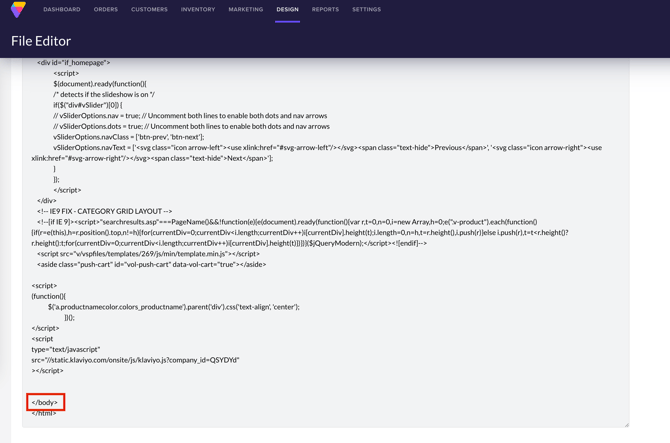
Task: Go to the Customers section
Action: pyautogui.click(x=149, y=10)
